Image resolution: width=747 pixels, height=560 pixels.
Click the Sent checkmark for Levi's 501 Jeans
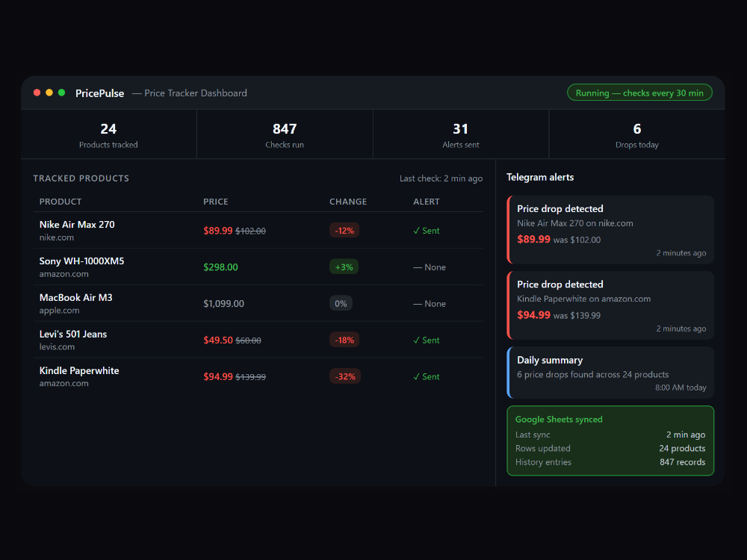[427, 340]
